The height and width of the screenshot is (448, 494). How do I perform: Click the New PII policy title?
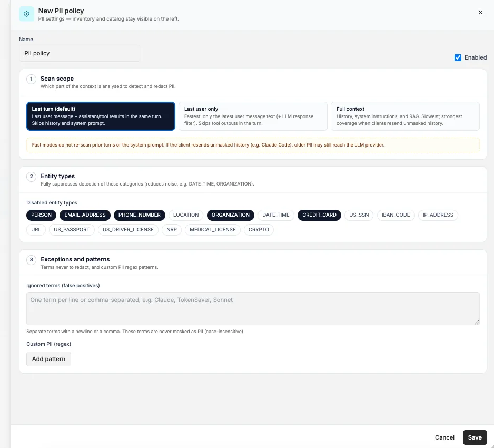61,11
